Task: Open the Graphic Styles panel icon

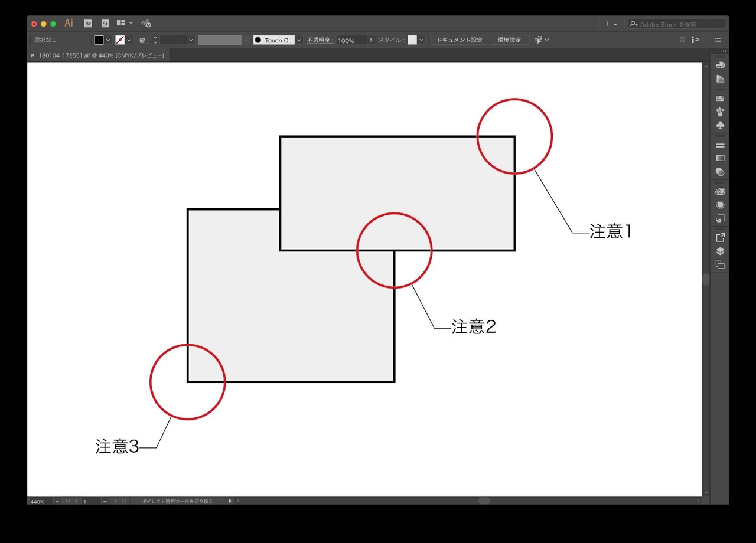Action: click(x=720, y=218)
